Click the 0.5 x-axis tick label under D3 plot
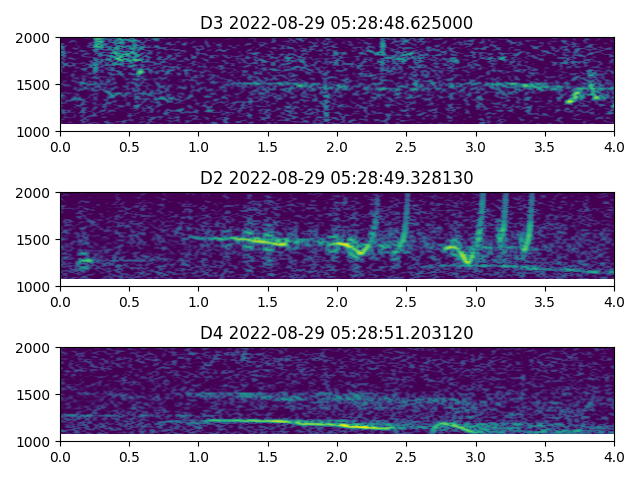The width and height of the screenshot is (640, 480). 129,147
